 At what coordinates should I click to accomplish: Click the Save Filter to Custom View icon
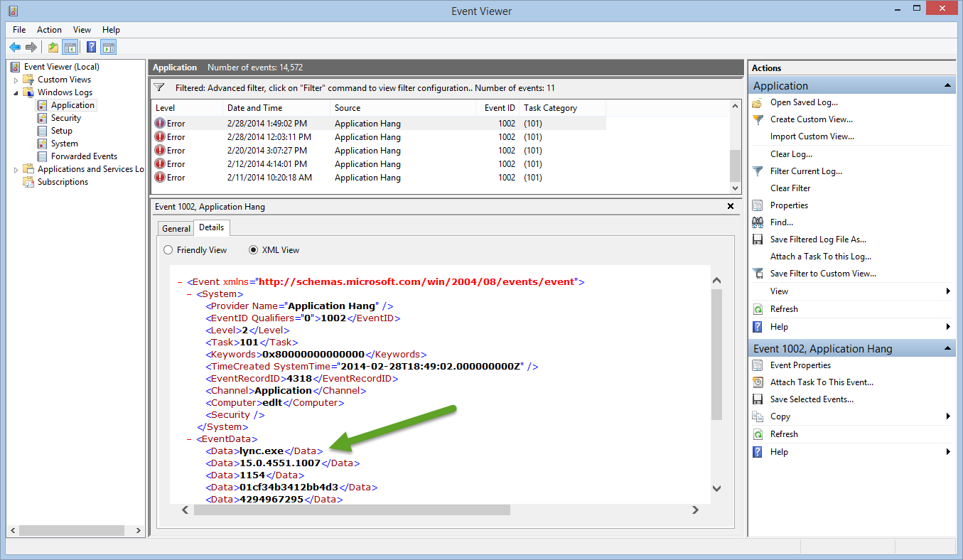[x=758, y=274]
